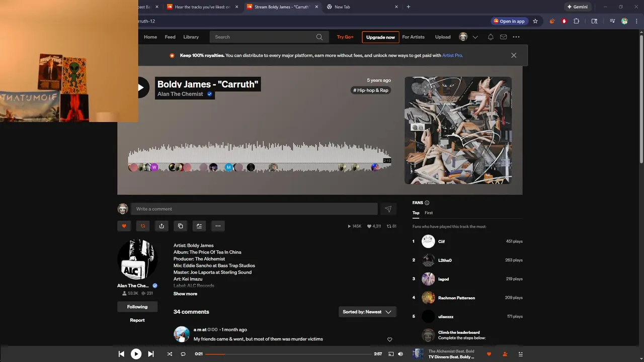Viewport: 644px width, 362px height.
Task: Open the Upload page
Action: [443, 37]
